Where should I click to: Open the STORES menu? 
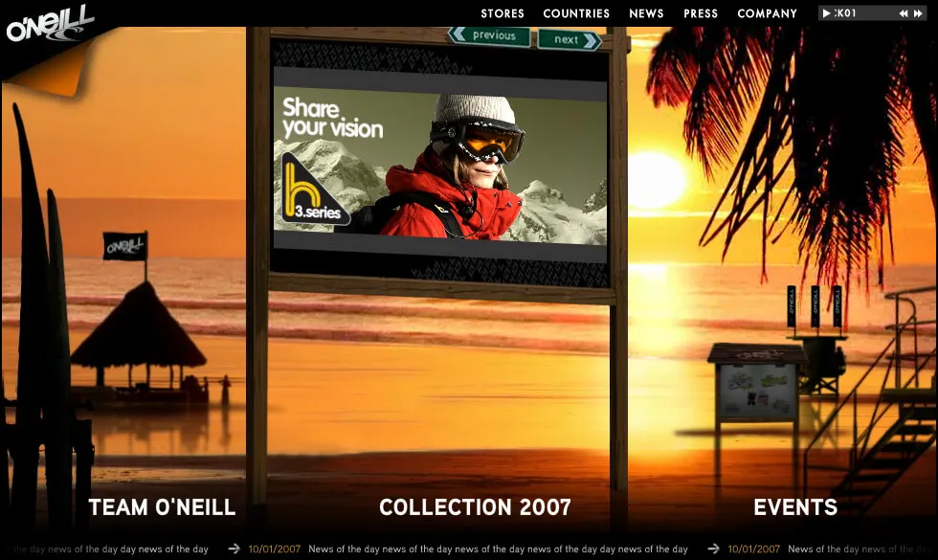point(502,13)
